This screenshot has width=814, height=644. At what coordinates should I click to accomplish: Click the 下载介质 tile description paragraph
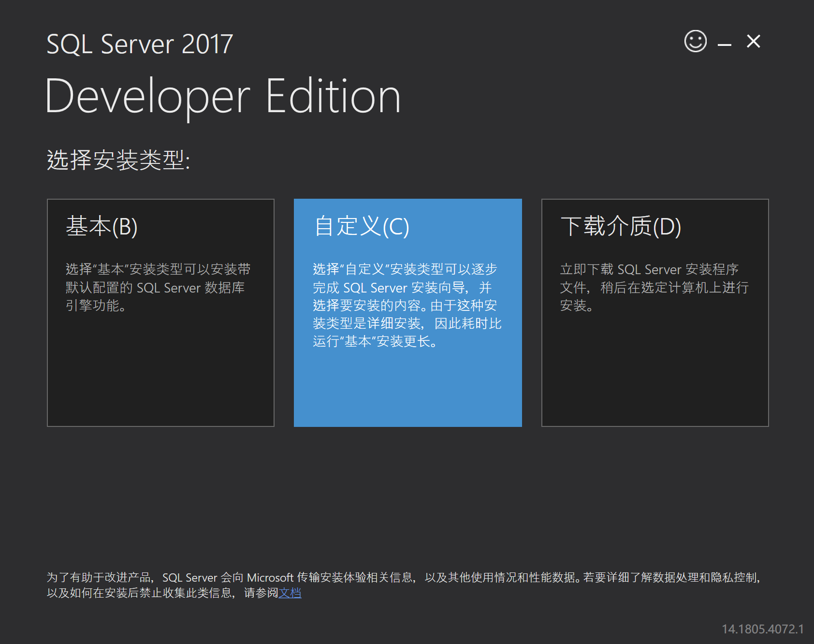(x=654, y=288)
